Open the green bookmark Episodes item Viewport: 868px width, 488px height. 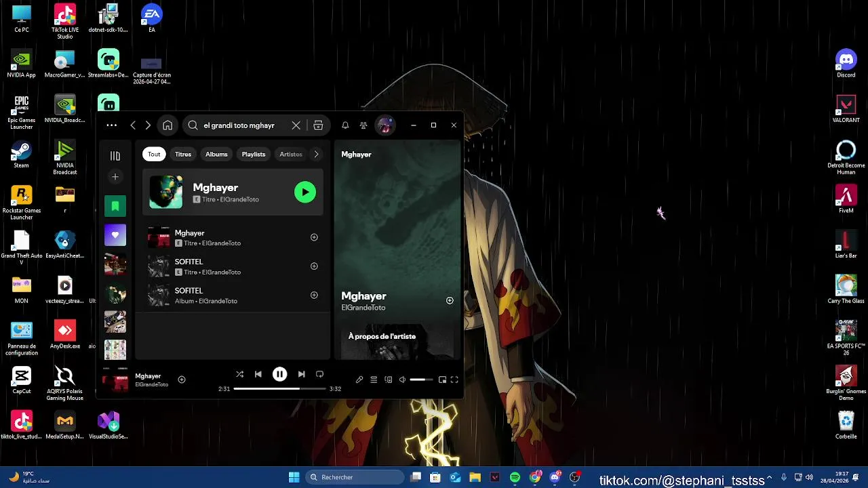tap(115, 206)
